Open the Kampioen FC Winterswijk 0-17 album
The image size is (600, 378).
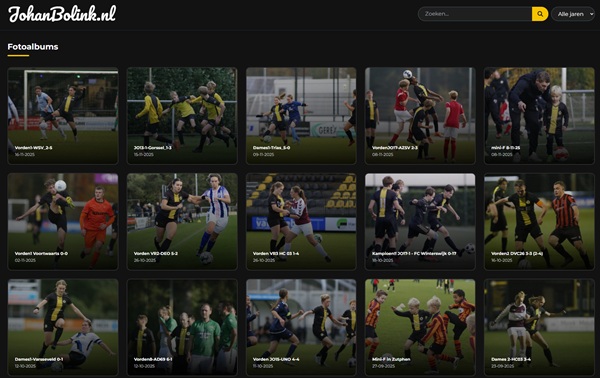click(420, 222)
